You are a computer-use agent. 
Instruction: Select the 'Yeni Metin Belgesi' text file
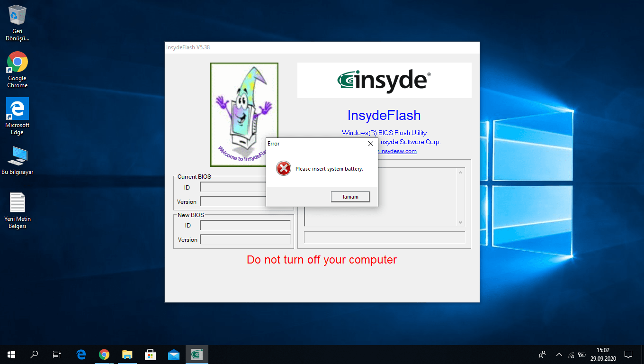point(18,210)
